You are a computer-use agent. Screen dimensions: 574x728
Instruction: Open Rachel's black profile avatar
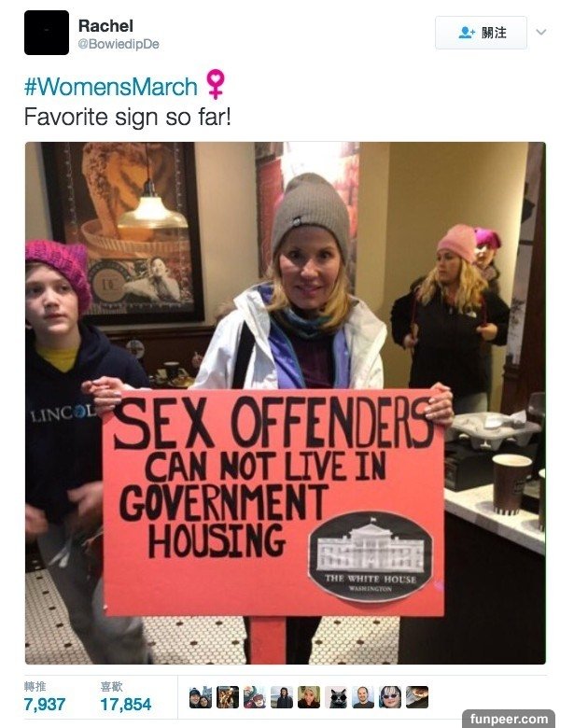(x=47, y=33)
